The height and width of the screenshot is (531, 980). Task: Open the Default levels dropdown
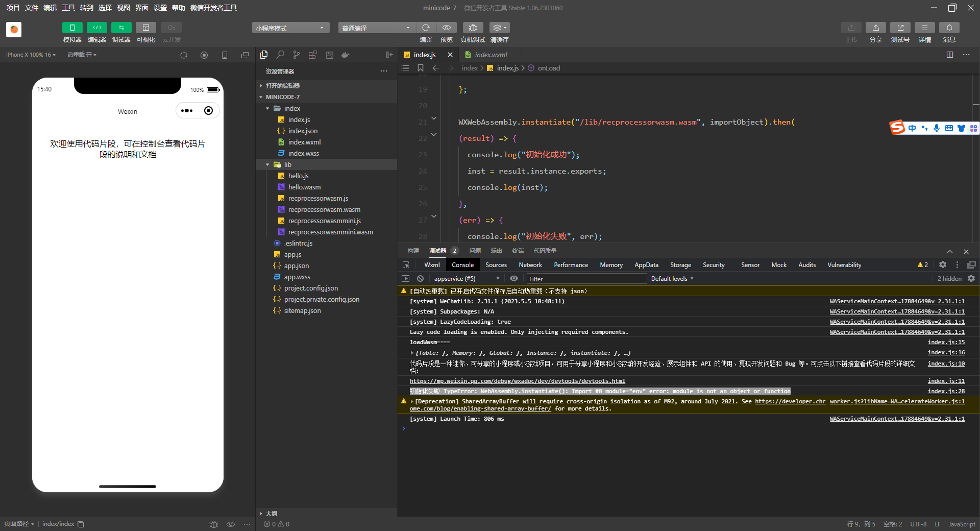pos(672,279)
